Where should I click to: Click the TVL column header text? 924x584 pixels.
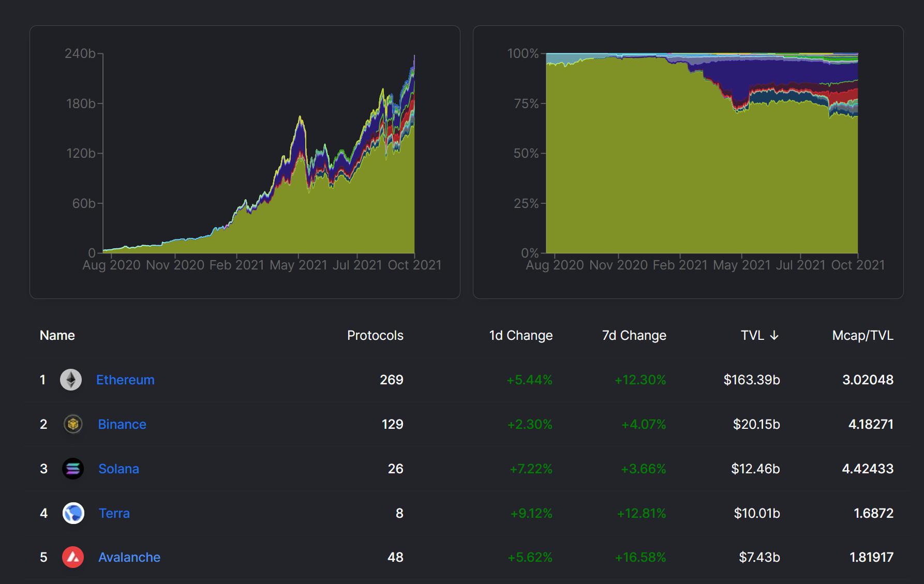[x=752, y=335]
